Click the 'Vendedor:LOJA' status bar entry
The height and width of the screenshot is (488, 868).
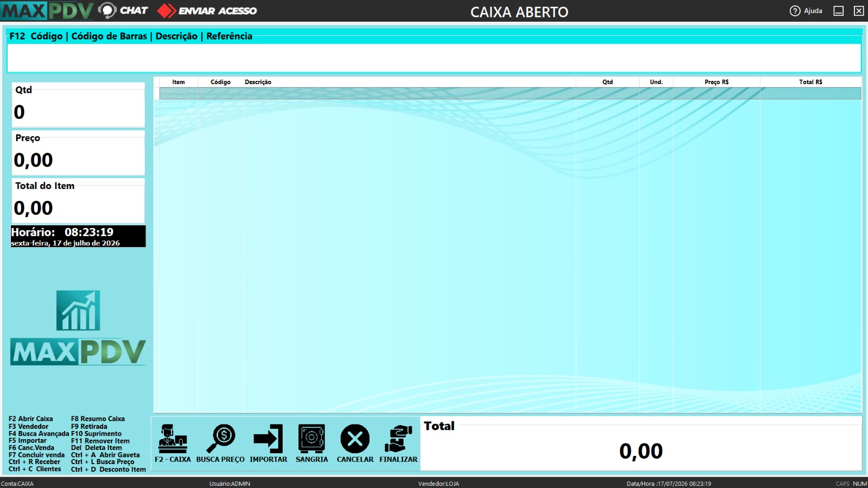[438, 484]
